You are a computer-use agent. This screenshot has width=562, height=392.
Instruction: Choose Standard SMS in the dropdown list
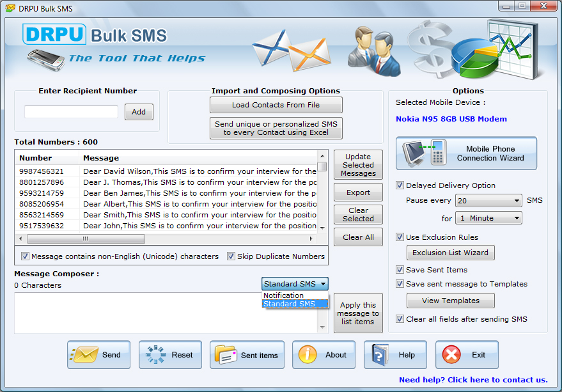tap(290, 304)
